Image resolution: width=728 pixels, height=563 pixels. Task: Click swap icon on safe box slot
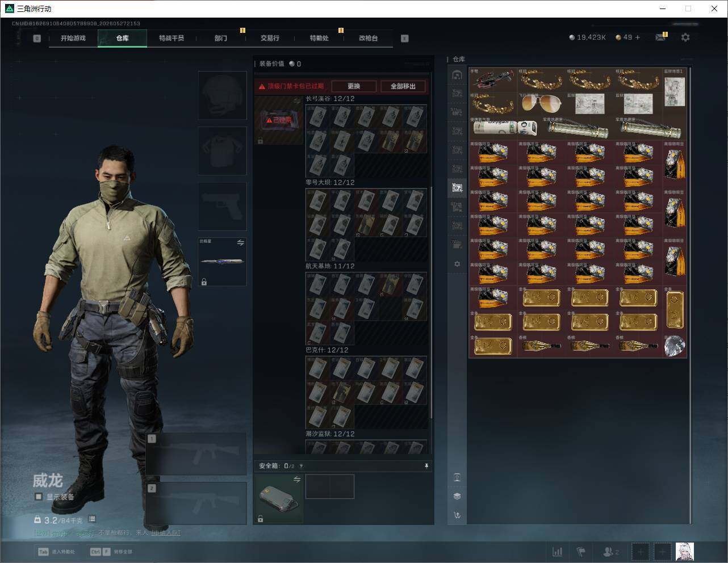[x=296, y=480]
